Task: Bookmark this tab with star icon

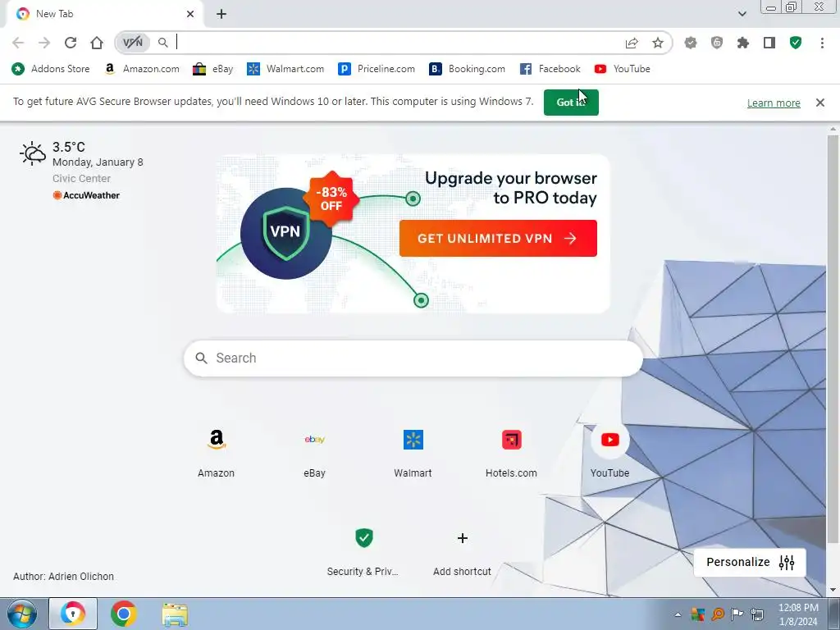Action: click(658, 43)
